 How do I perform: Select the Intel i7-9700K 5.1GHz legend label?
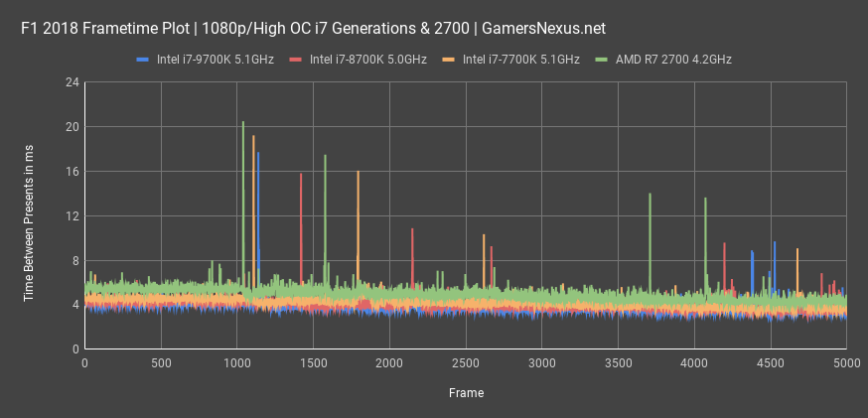coord(216,60)
